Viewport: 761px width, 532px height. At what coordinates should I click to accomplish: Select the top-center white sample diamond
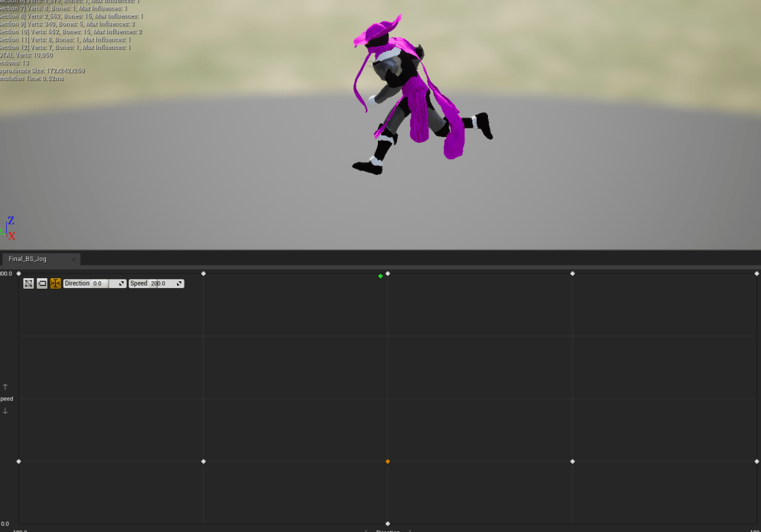coord(388,274)
